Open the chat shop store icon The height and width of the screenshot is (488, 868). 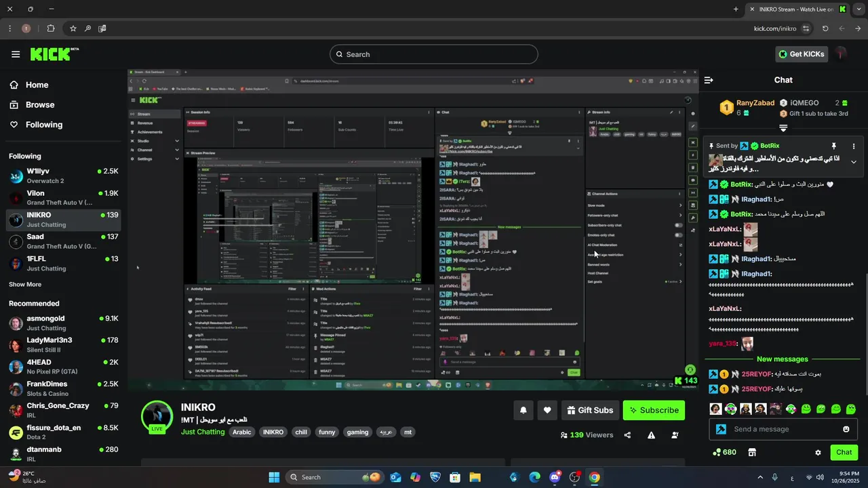point(751,452)
